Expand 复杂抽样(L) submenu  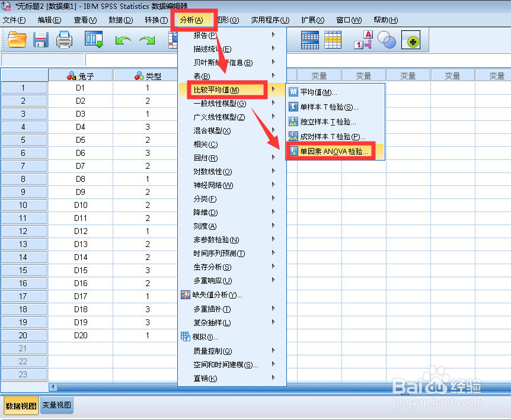click(232, 323)
